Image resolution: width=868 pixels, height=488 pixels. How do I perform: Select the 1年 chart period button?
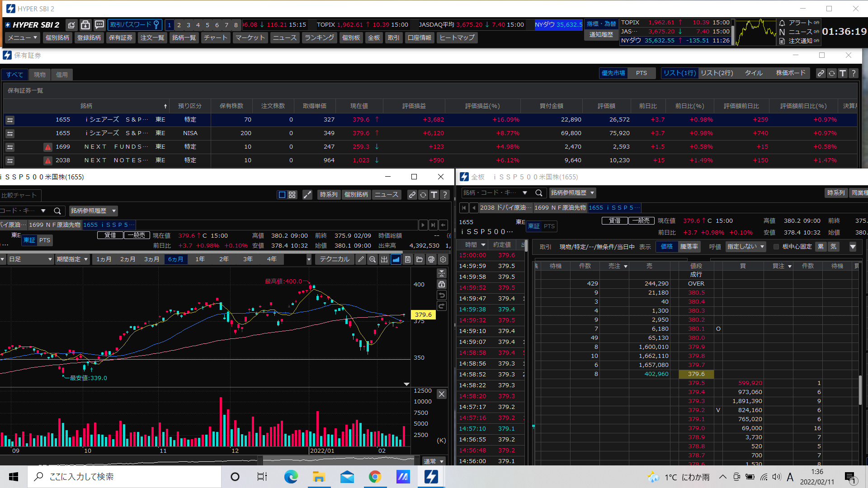tap(200, 259)
